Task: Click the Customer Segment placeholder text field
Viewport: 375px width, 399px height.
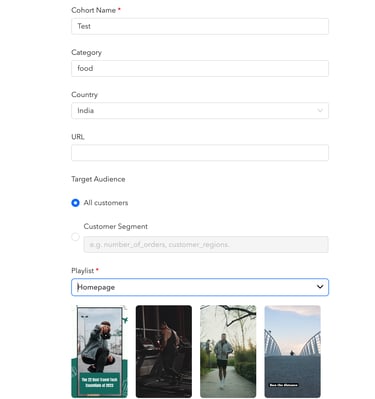Action: coord(206,244)
